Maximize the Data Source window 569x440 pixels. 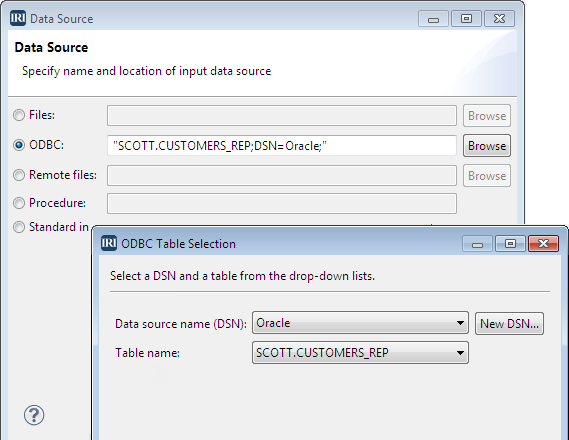tap(466, 18)
